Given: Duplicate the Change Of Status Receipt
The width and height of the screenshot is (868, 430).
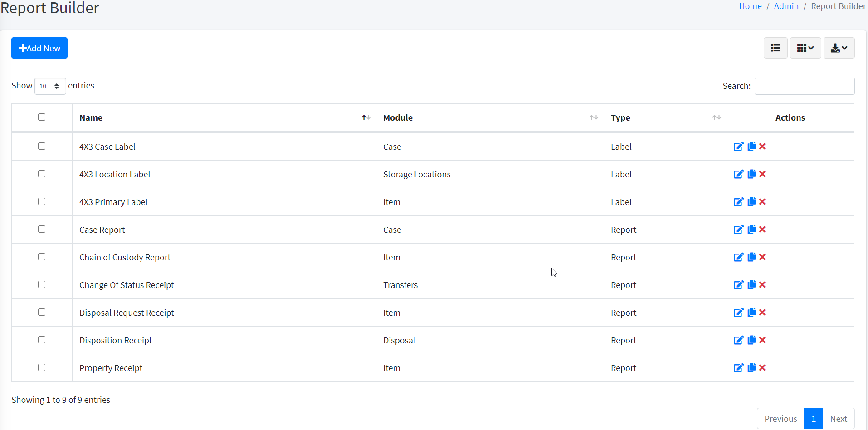Looking at the screenshot, I should (751, 285).
